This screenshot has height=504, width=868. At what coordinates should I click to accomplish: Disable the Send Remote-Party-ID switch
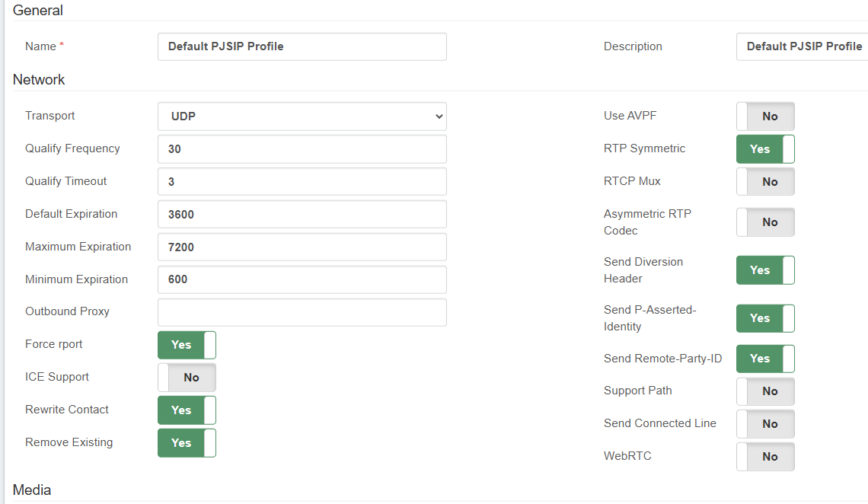765,359
